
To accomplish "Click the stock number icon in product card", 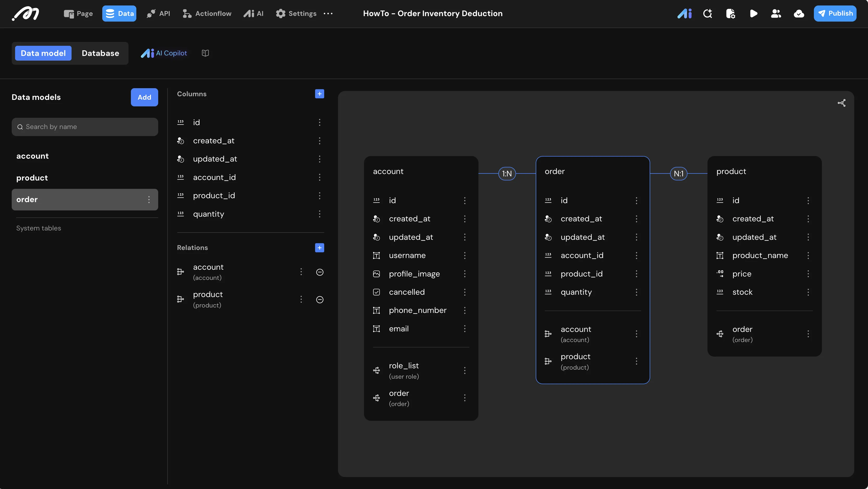I will (720, 292).
